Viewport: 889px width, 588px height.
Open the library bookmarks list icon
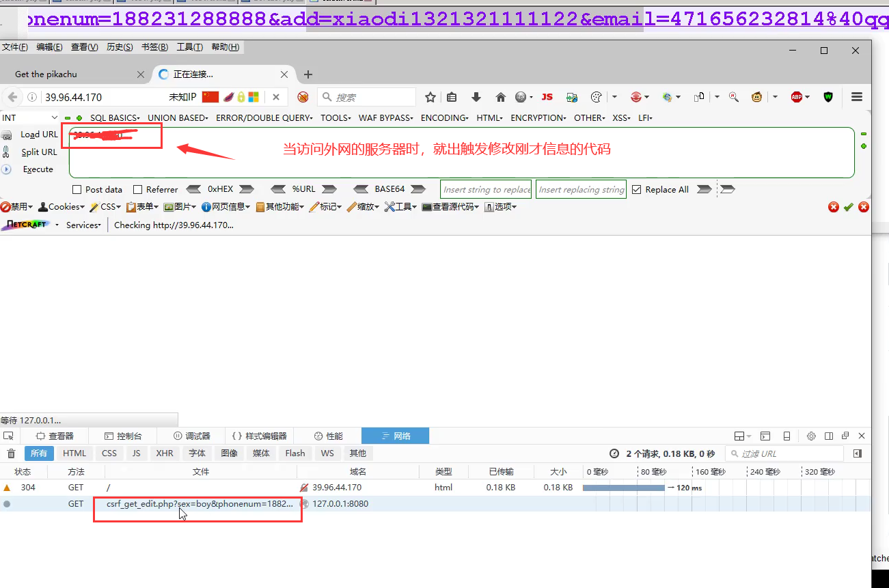(x=452, y=97)
